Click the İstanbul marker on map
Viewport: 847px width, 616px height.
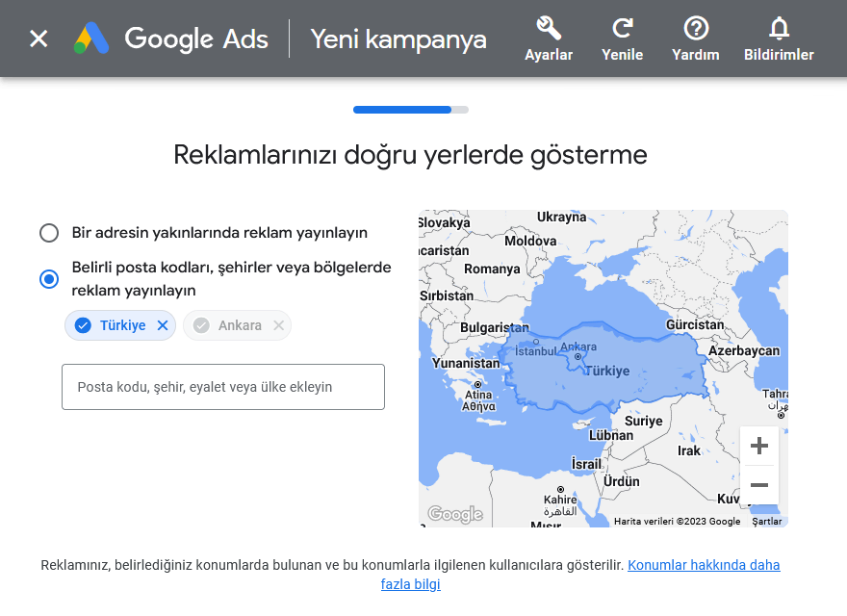click(536, 342)
